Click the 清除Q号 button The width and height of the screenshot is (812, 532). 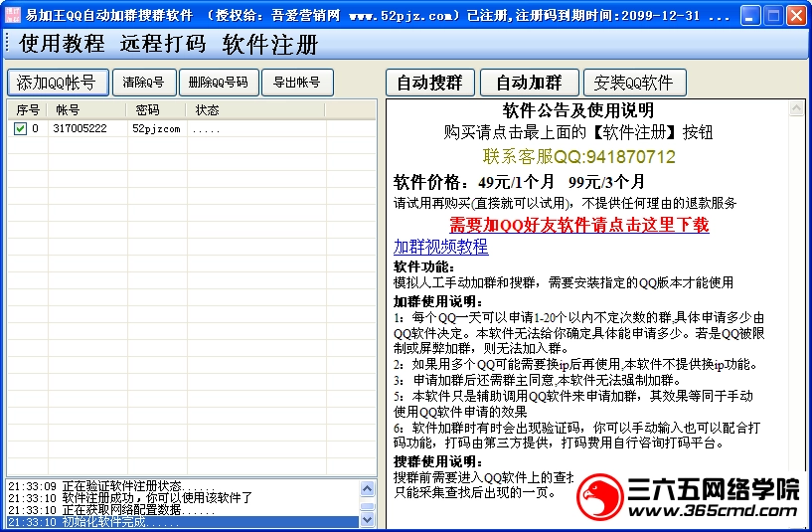pos(144,83)
